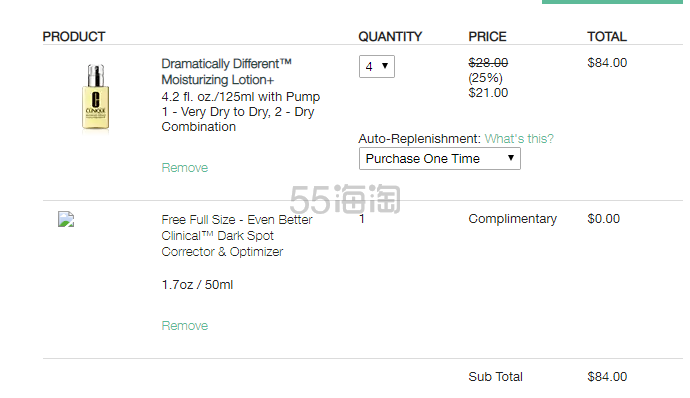Click the QUANTITY column header
The height and width of the screenshot is (398, 690).
coord(390,37)
